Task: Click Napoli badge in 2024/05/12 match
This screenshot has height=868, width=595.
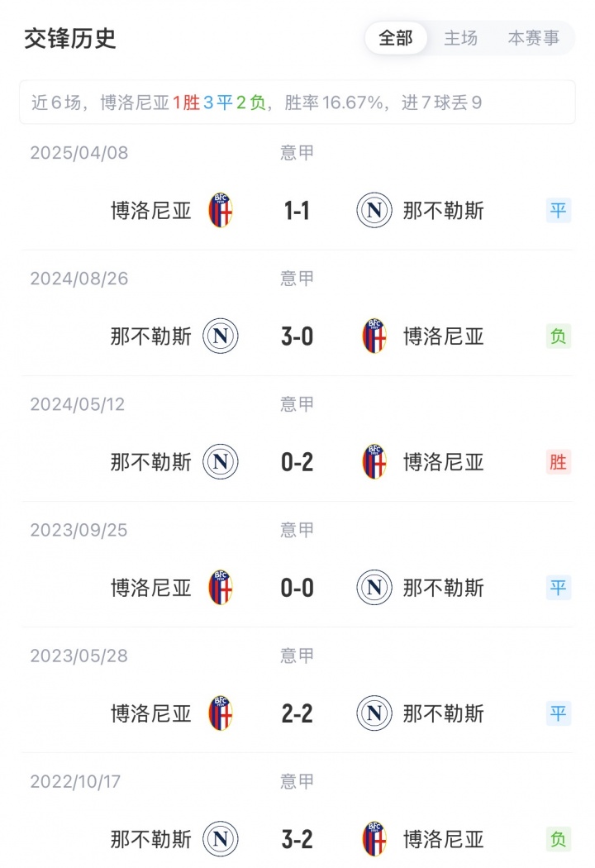Action: coord(221,462)
